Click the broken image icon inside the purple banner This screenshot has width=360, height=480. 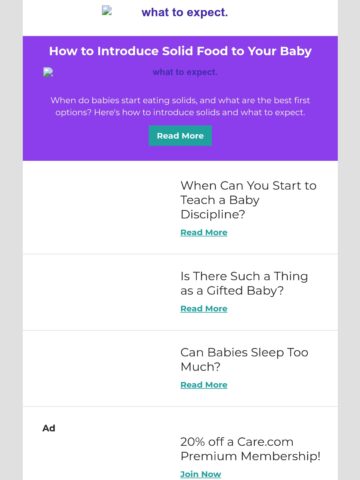click(48, 72)
